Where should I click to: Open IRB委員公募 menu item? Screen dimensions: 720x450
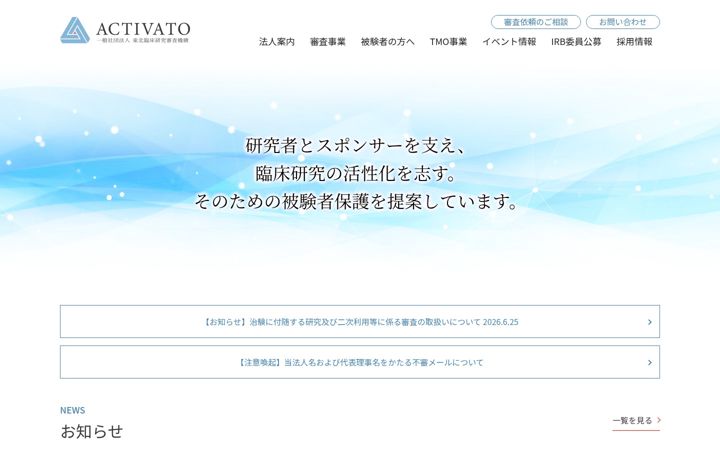coord(576,42)
